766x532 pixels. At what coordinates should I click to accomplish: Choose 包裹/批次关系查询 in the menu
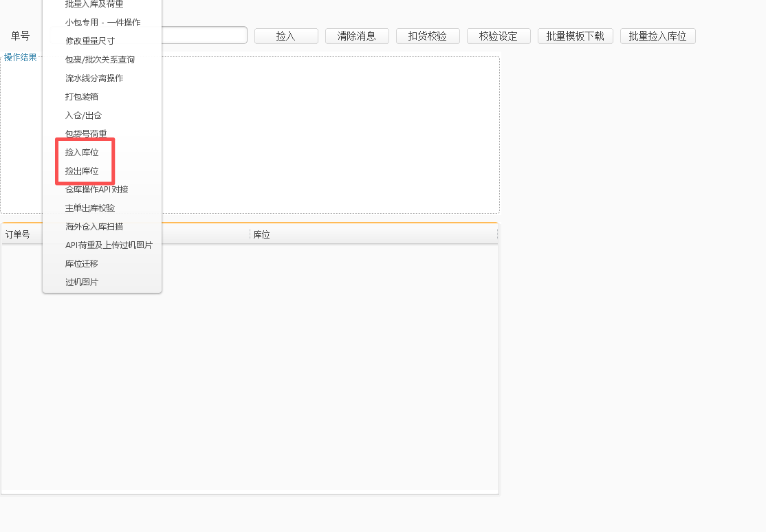(100, 60)
